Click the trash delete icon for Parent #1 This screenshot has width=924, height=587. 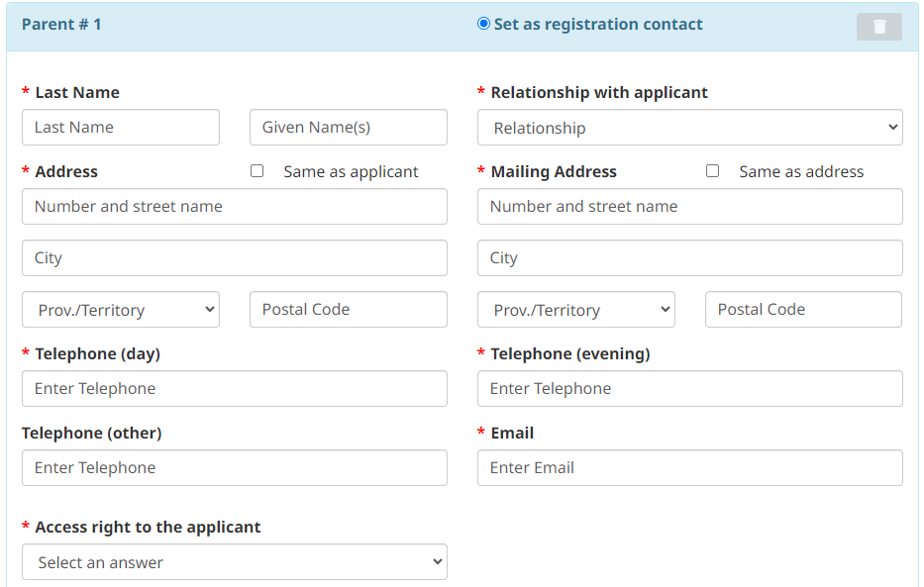(x=878, y=27)
